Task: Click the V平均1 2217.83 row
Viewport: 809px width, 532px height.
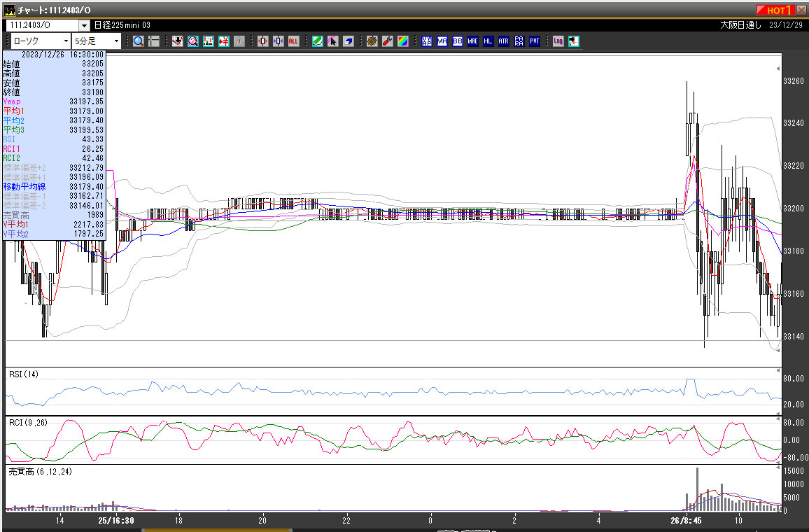Action: coord(54,225)
